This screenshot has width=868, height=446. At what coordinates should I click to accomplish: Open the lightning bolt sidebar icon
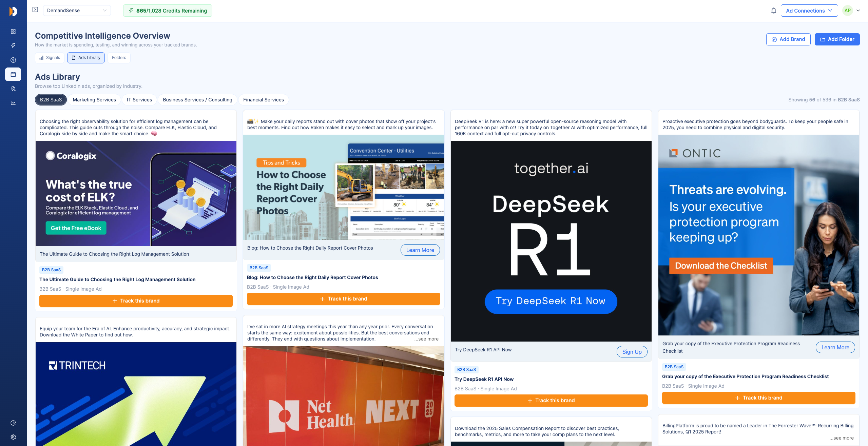click(x=13, y=46)
